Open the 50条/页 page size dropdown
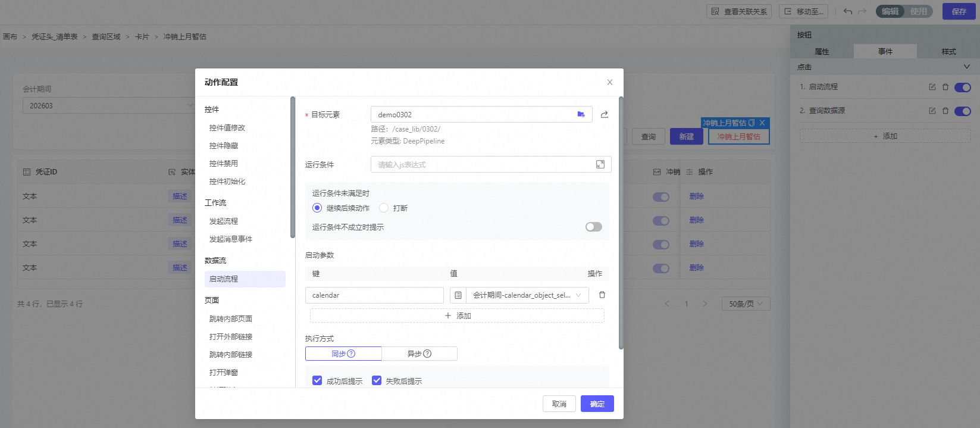The width and height of the screenshot is (980, 428). click(746, 304)
